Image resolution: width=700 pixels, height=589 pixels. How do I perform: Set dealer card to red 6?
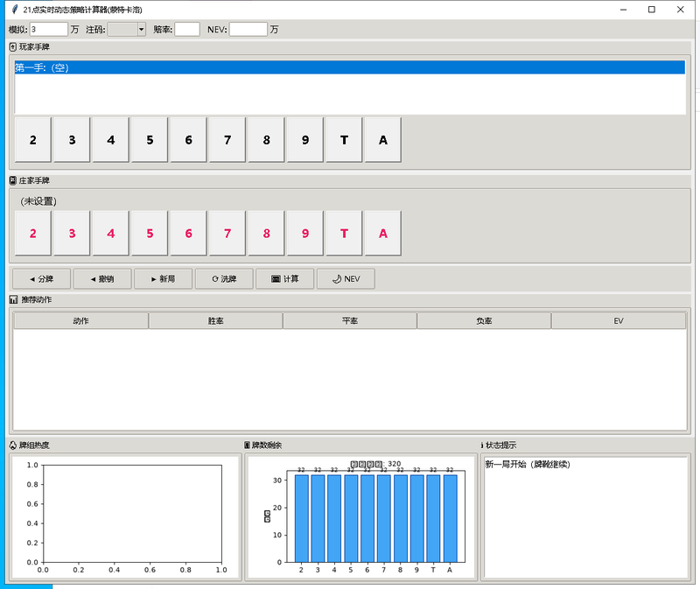(188, 233)
